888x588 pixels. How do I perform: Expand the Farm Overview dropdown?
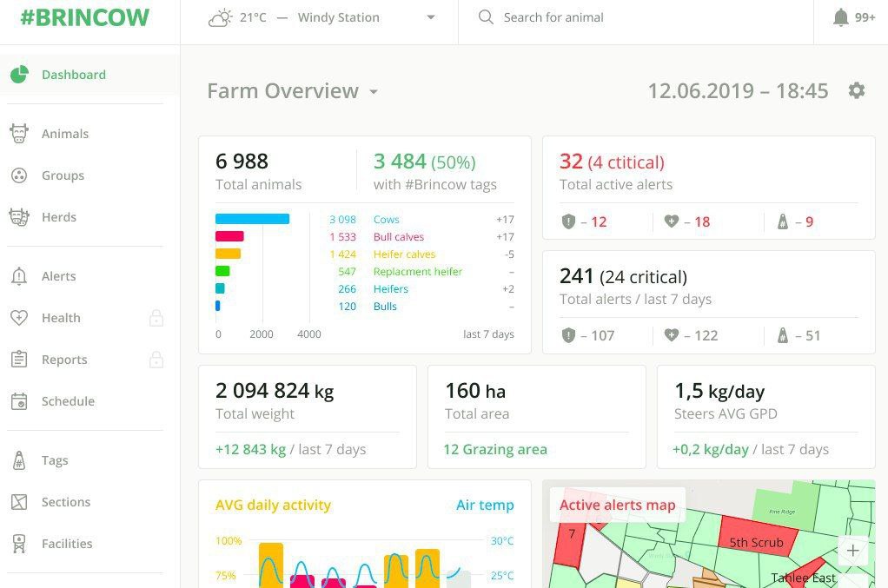click(374, 92)
